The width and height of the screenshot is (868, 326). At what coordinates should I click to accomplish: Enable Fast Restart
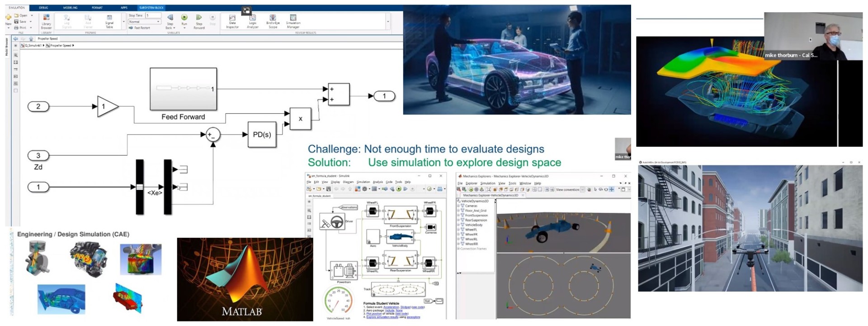pos(140,28)
